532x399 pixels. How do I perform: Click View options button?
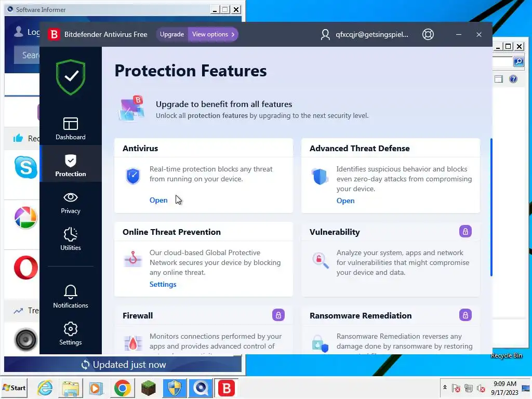tap(213, 34)
